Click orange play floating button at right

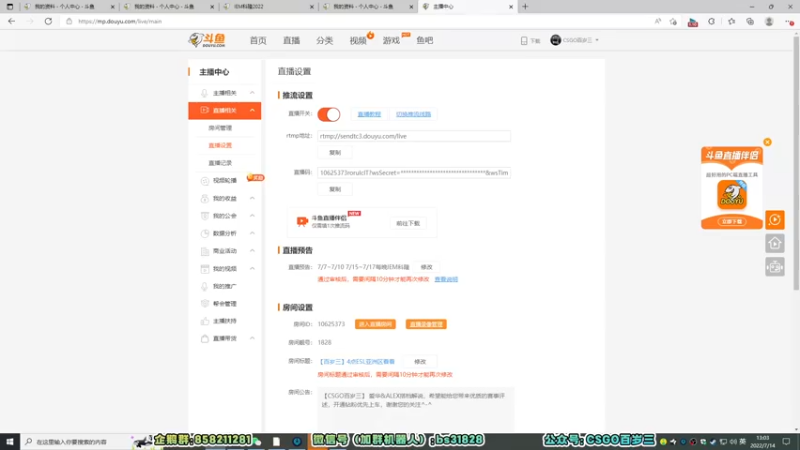[x=774, y=220]
